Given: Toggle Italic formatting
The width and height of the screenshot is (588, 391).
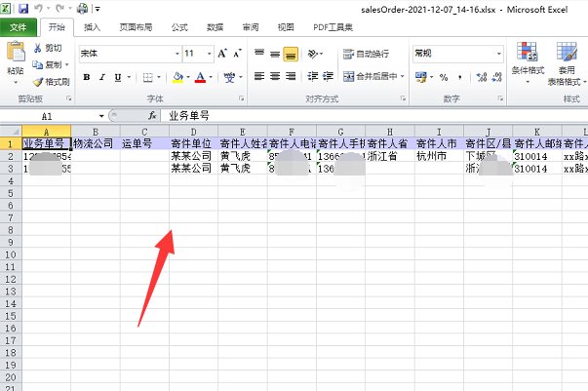Looking at the screenshot, I should pos(102,77).
